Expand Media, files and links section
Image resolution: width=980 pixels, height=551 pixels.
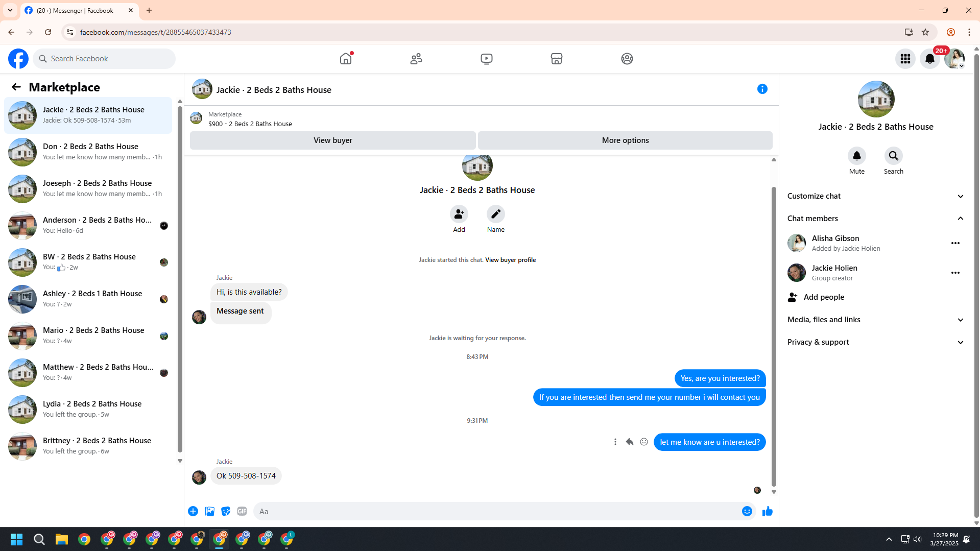pyautogui.click(x=876, y=320)
